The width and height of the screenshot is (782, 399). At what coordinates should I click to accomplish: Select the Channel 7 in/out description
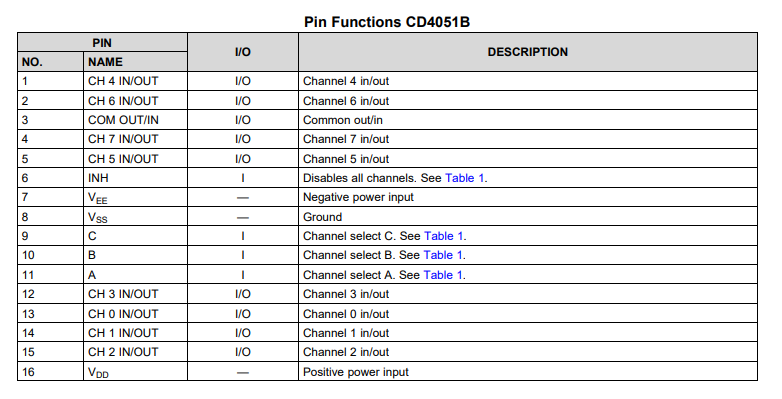pyautogui.click(x=346, y=139)
